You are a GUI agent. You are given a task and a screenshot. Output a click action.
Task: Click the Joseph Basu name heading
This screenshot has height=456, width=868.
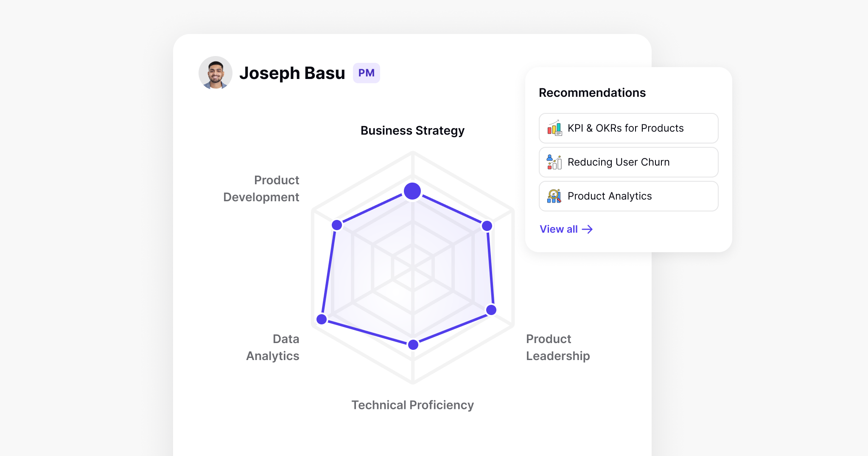point(292,73)
